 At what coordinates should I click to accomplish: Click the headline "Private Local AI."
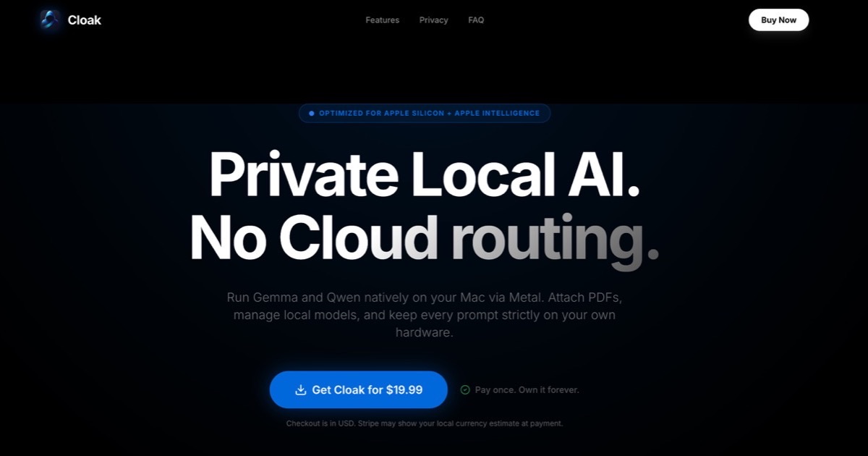(425, 174)
